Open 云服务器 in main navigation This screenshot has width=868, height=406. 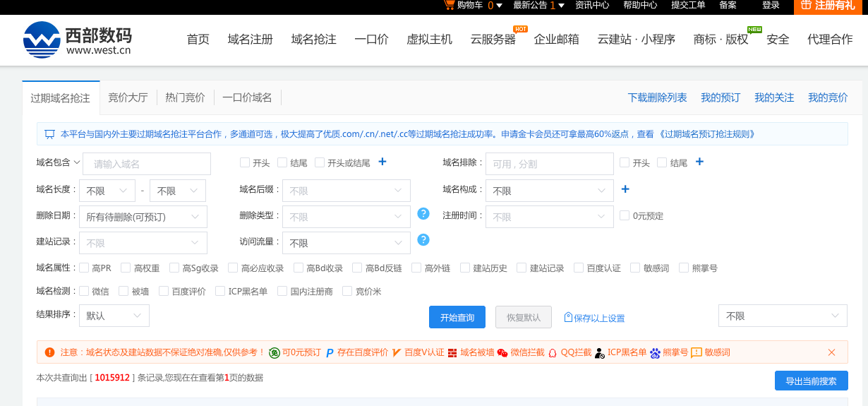pyautogui.click(x=493, y=40)
